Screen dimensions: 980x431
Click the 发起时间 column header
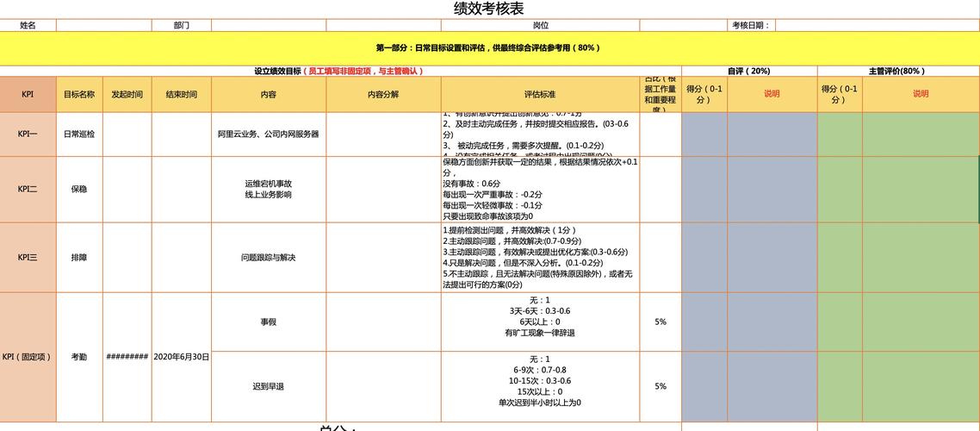click(127, 95)
